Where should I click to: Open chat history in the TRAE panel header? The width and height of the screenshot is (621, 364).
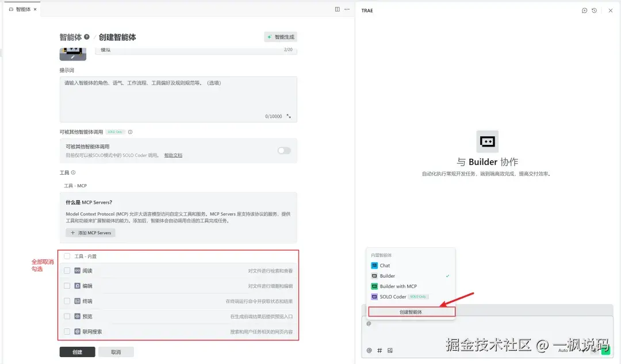pos(594,11)
